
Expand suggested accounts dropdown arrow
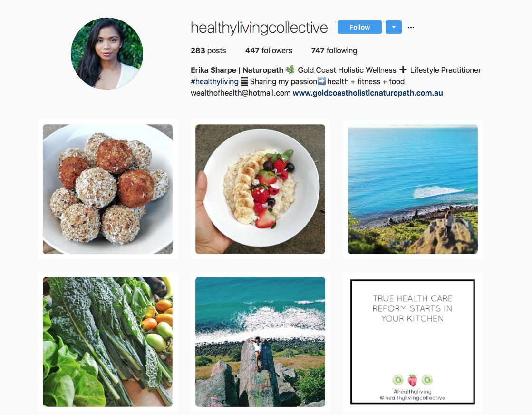click(x=394, y=27)
